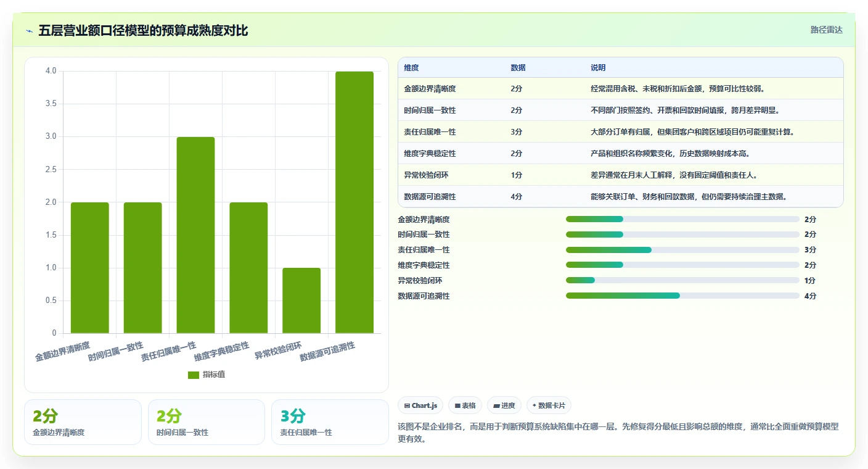Image resolution: width=868 pixels, height=469 pixels.
Task: Click table cell 异常校验闭环
Action: (x=426, y=175)
